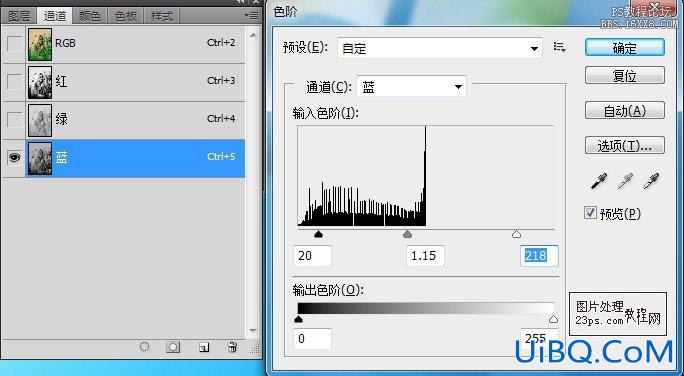
Task: Click output levels field showing 0
Action: [x=312, y=338]
